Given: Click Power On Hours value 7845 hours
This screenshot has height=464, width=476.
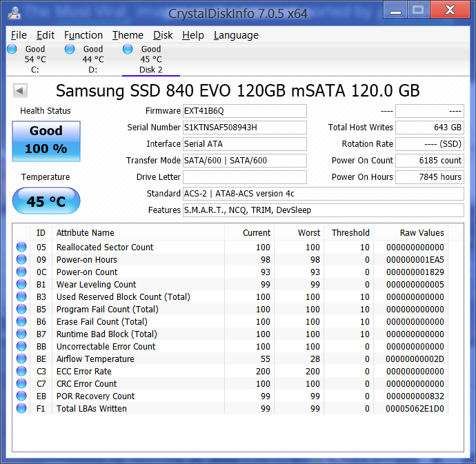Looking at the screenshot, I should (430, 177).
